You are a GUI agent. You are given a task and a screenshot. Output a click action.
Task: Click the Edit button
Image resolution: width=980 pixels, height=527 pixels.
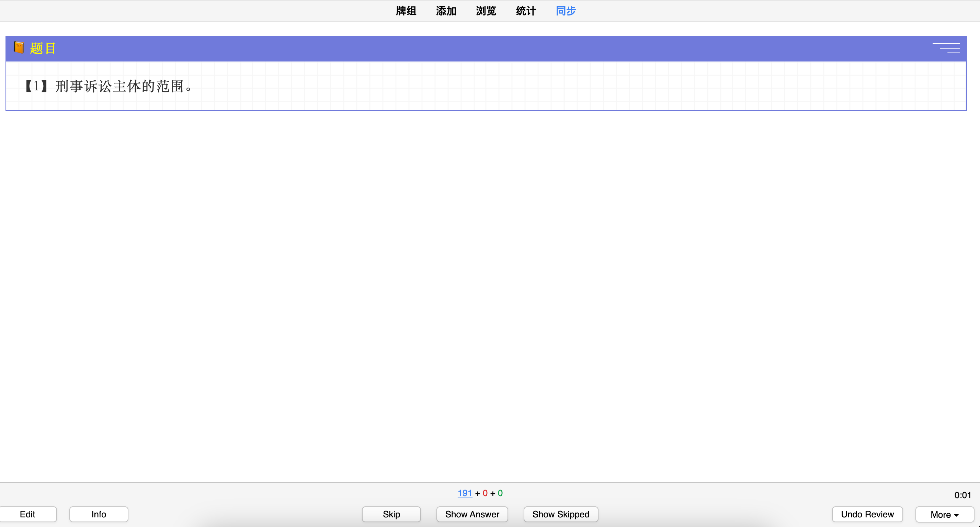[28, 514]
